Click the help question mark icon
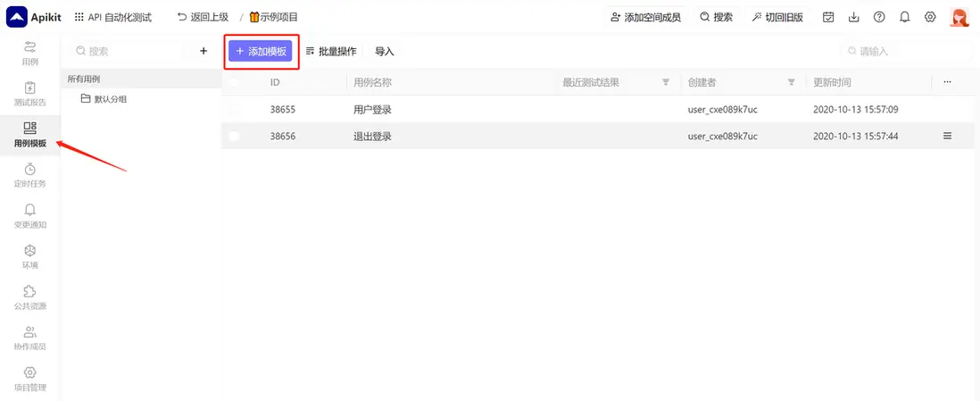This screenshot has width=980, height=401. (x=879, y=17)
